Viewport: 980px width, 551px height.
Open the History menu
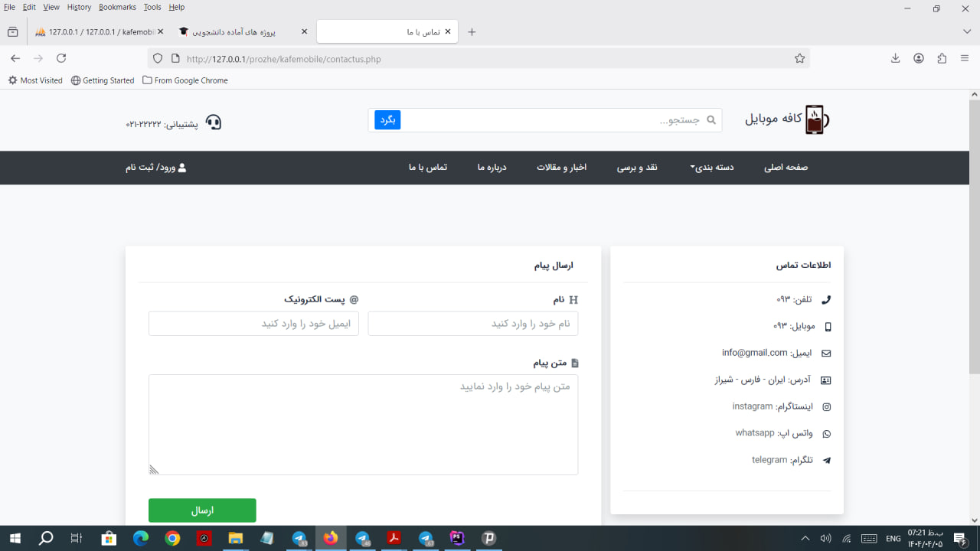[x=79, y=7]
